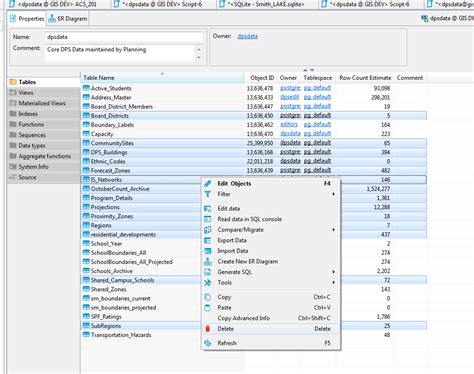Open the SQLite Smith_LAKE.sqlite editor tab
This screenshot has width=474, height=374.
(266, 4)
